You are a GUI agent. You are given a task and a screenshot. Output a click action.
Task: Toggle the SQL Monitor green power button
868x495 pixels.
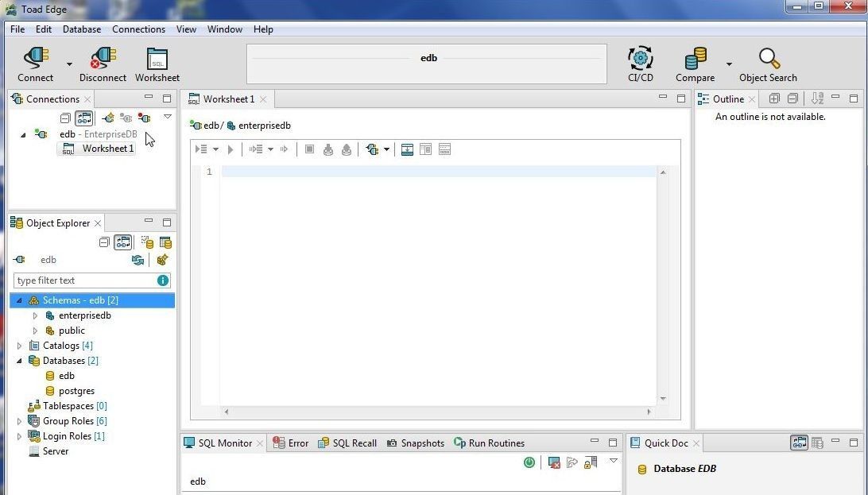coord(529,462)
